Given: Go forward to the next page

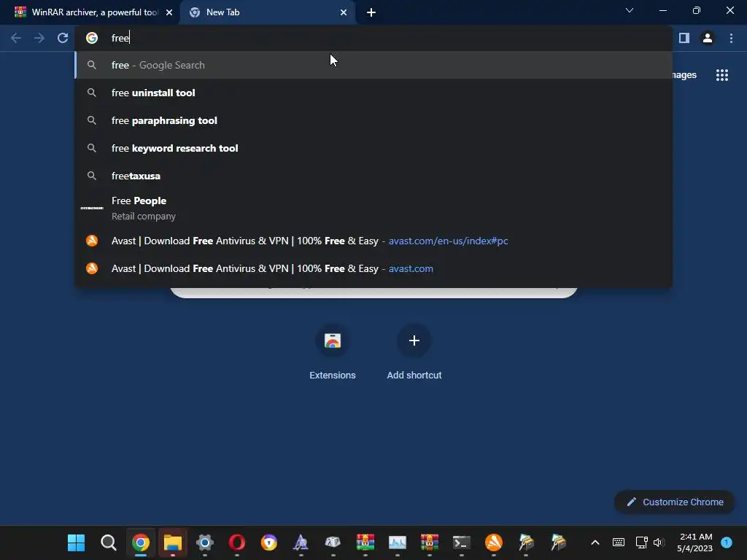Looking at the screenshot, I should click(39, 38).
